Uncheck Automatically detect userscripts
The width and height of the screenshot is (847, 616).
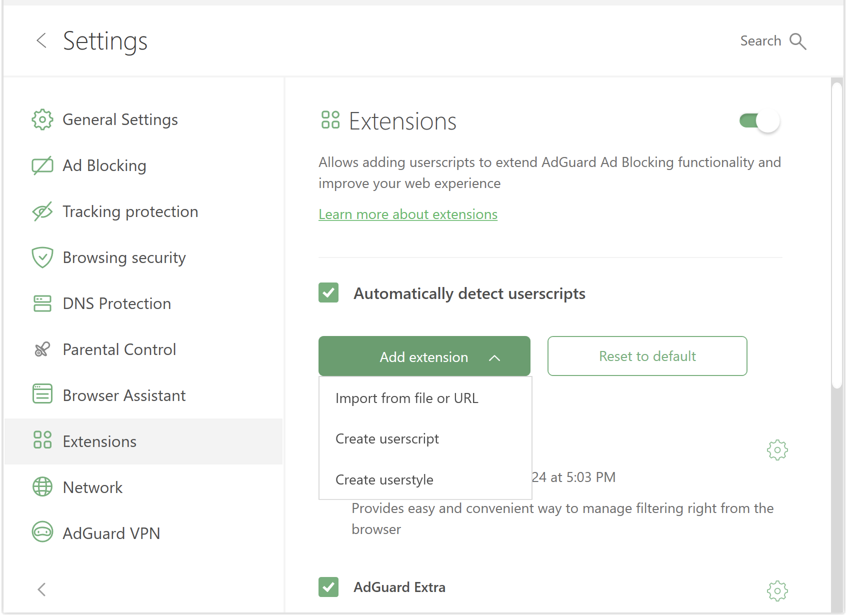328,293
